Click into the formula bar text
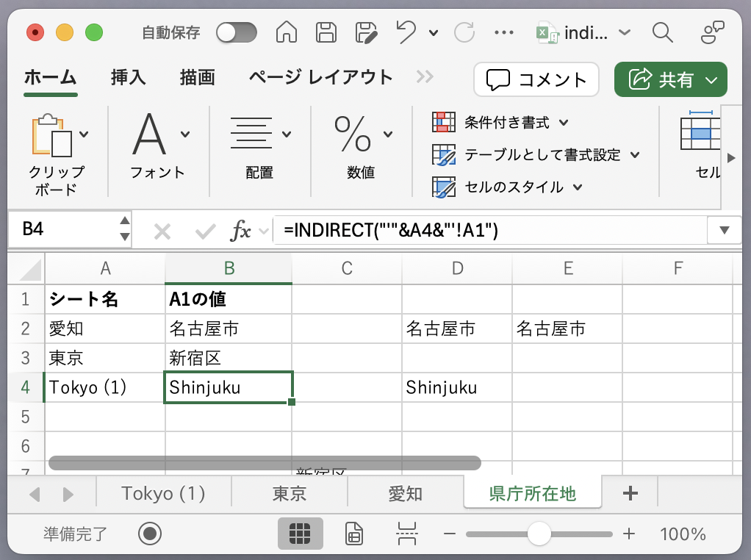Screen dimensions: 751x560 [x=489, y=231]
